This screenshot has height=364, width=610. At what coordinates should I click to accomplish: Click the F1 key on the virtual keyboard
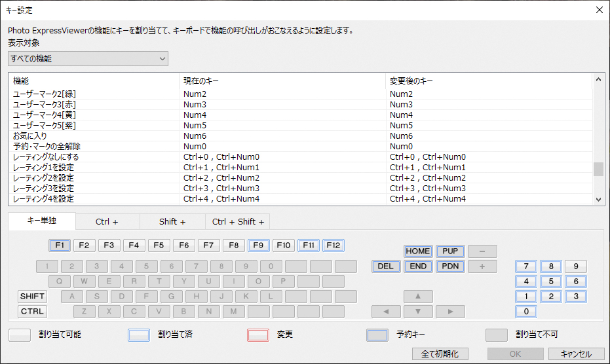[x=60, y=246]
